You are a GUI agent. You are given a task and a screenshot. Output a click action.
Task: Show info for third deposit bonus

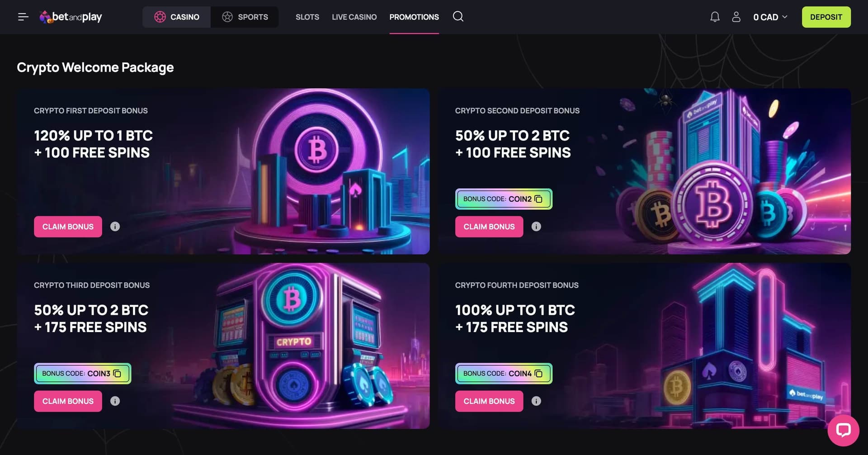coord(115,401)
